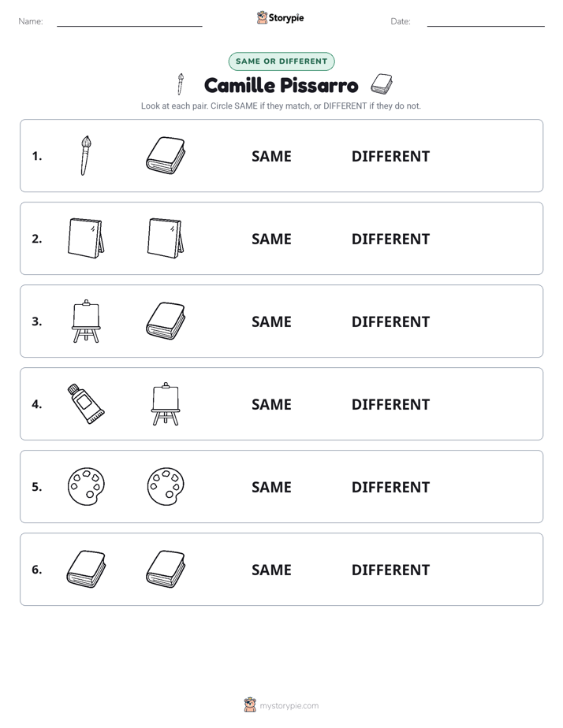Choose DIFFERENT for row 1
This screenshot has width=563, height=728.
(390, 157)
